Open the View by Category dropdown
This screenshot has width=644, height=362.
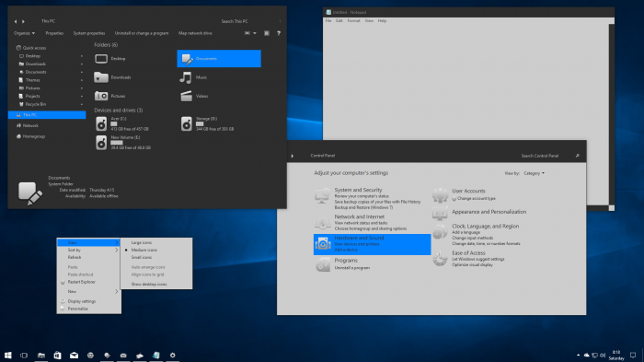coord(534,173)
